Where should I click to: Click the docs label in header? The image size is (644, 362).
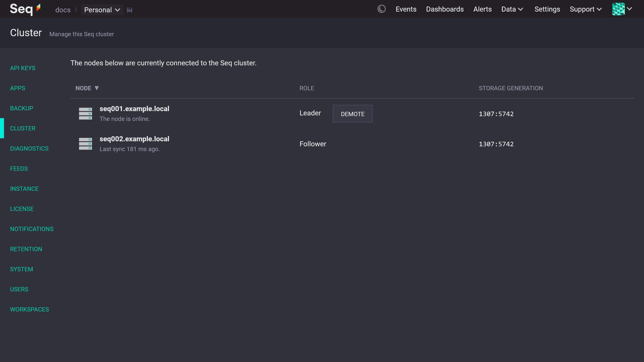[63, 10]
